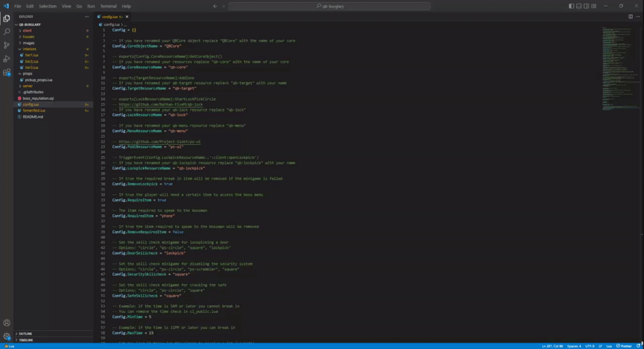The width and height of the screenshot is (644, 349).
Task: Open the Search view in activity bar
Action: click(6, 32)
